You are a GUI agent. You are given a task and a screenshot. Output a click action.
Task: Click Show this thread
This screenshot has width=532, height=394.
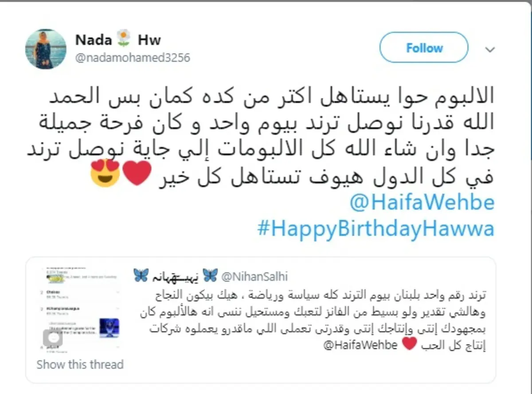click(80, 365)
